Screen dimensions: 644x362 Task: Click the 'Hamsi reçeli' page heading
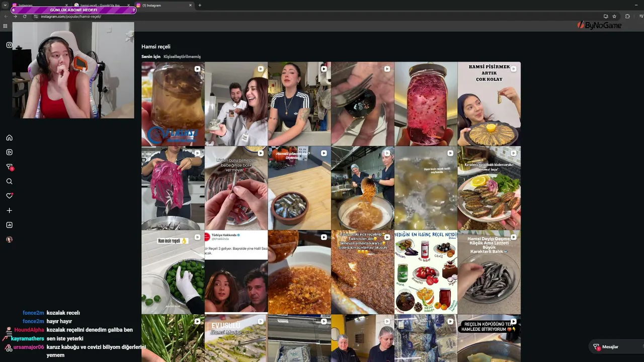(x=156, y=47)
